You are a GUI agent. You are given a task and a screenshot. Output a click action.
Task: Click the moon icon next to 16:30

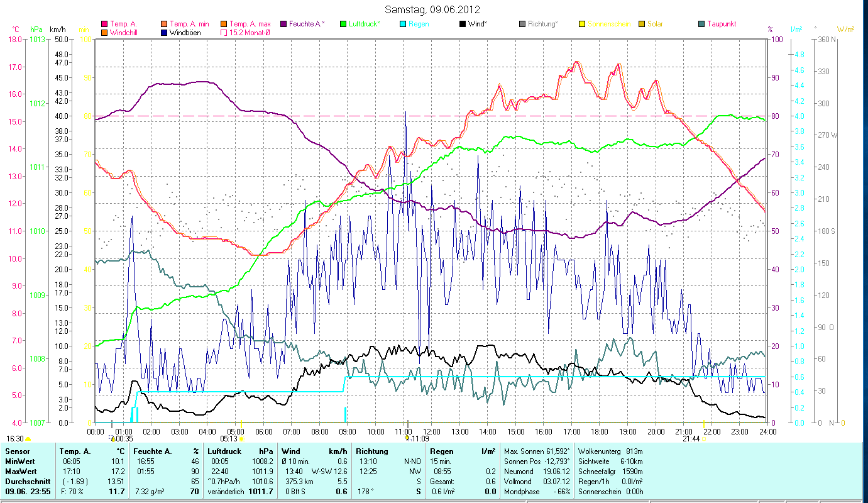point(28,439)
